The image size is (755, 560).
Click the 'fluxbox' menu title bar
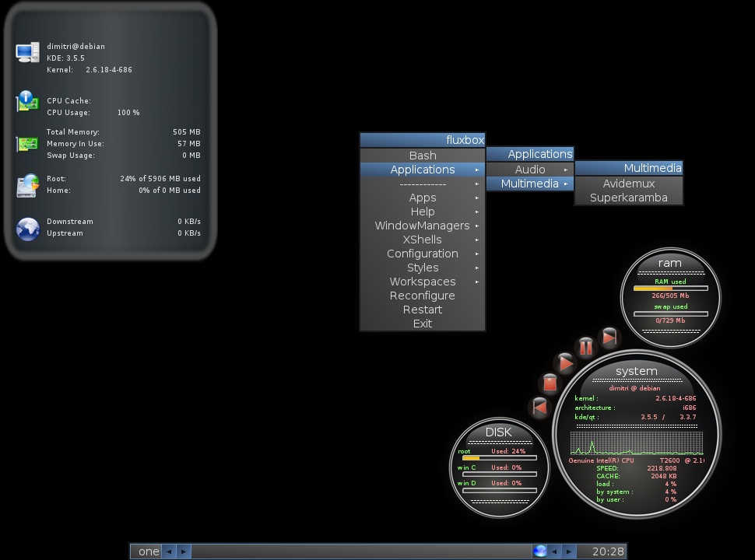click(x=423, y=140)
